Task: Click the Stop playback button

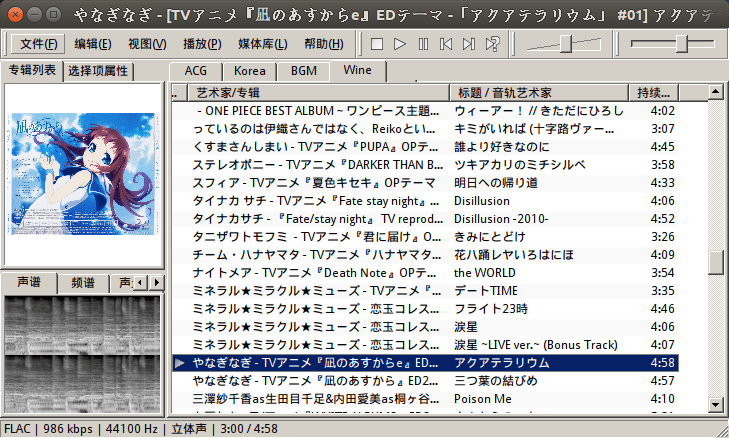Action: click(377, 44)
